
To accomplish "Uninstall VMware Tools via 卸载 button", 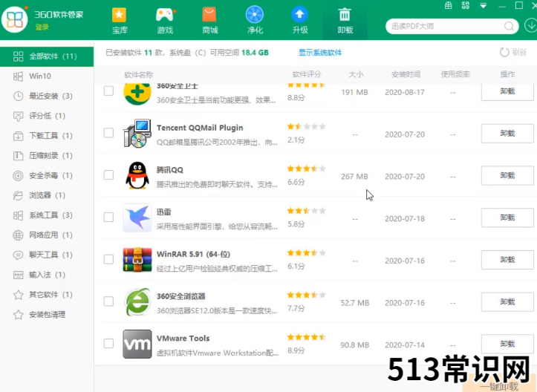I will [507, 344].
